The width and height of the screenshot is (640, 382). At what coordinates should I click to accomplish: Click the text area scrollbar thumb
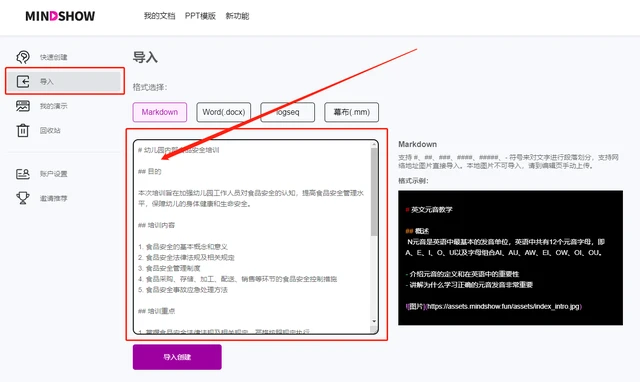pos(374,191)
